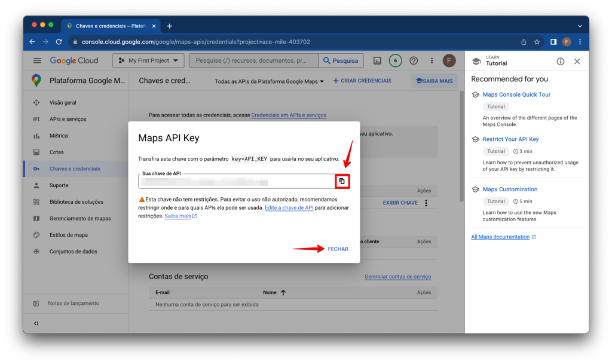Follow the Edite a chave de API link

289,207
